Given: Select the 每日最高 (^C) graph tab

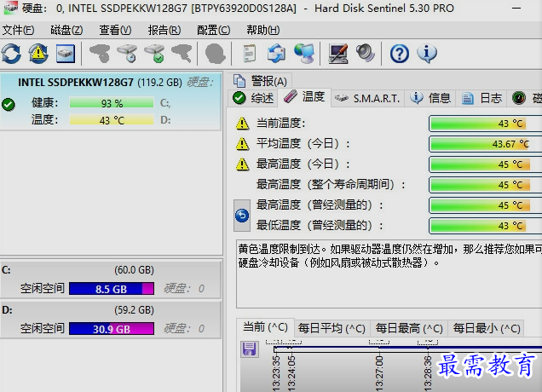Looking at the screenshot, I should (x=409, y=328).
